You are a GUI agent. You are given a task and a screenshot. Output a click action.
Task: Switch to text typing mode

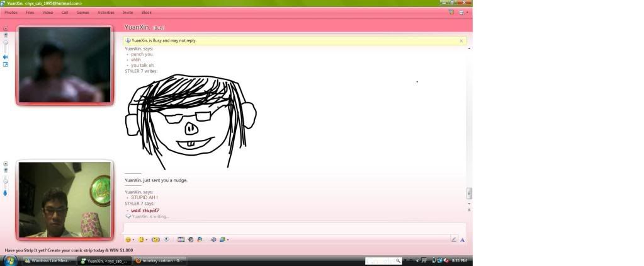click(462, 240)
